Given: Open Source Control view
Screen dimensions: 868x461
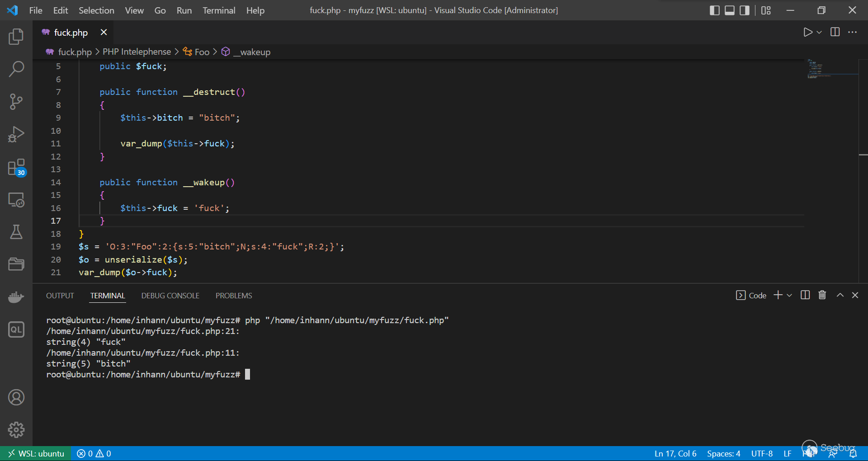Looking at the screenshot, I should click(x=16, y=102).
